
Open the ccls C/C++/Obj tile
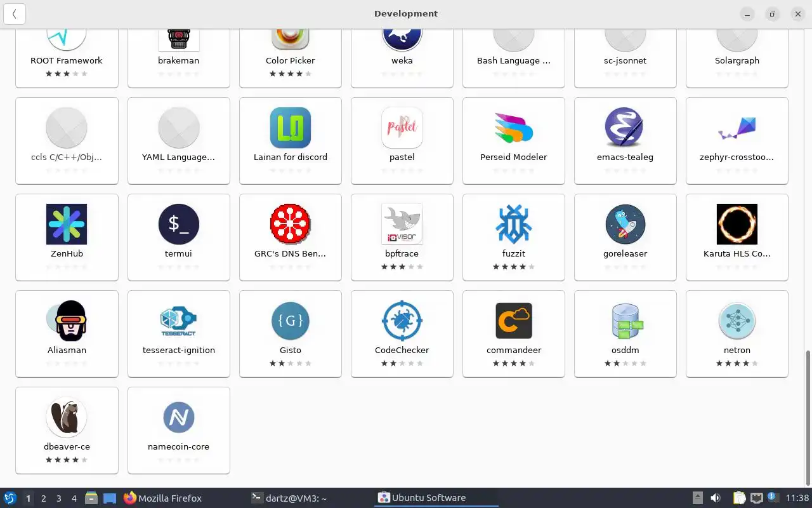click(67, 141)
